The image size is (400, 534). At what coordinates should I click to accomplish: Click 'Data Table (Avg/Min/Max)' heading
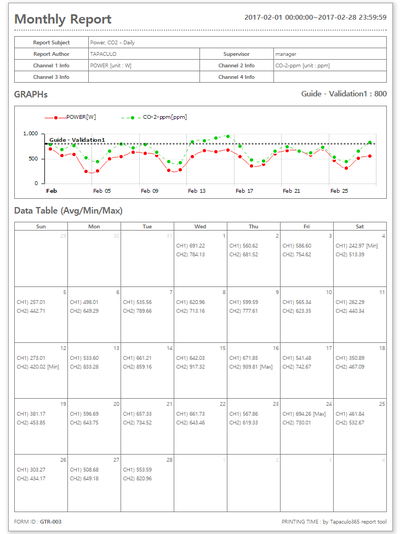[x=68, y=211]
